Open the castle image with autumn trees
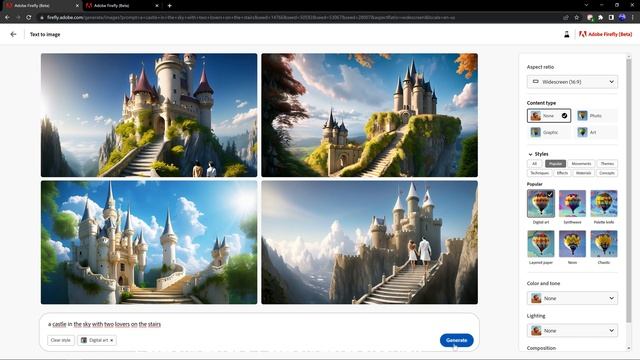 (x=369, y=115)
